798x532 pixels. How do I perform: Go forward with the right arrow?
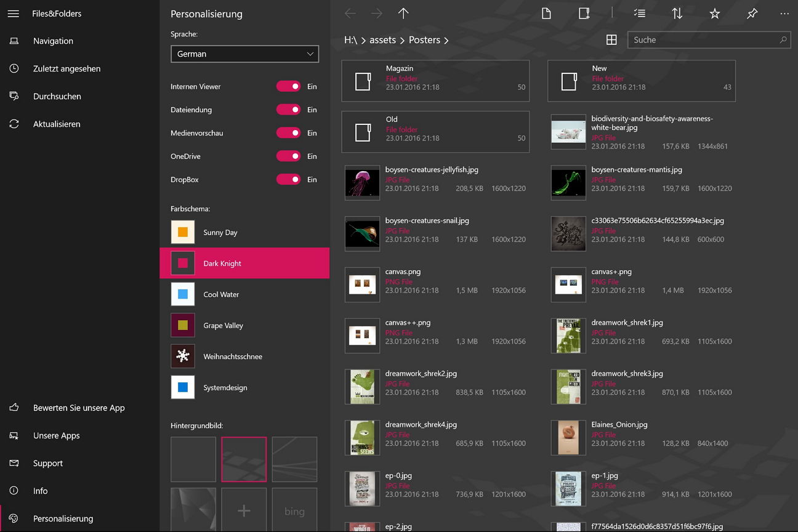tap(377, 14)
